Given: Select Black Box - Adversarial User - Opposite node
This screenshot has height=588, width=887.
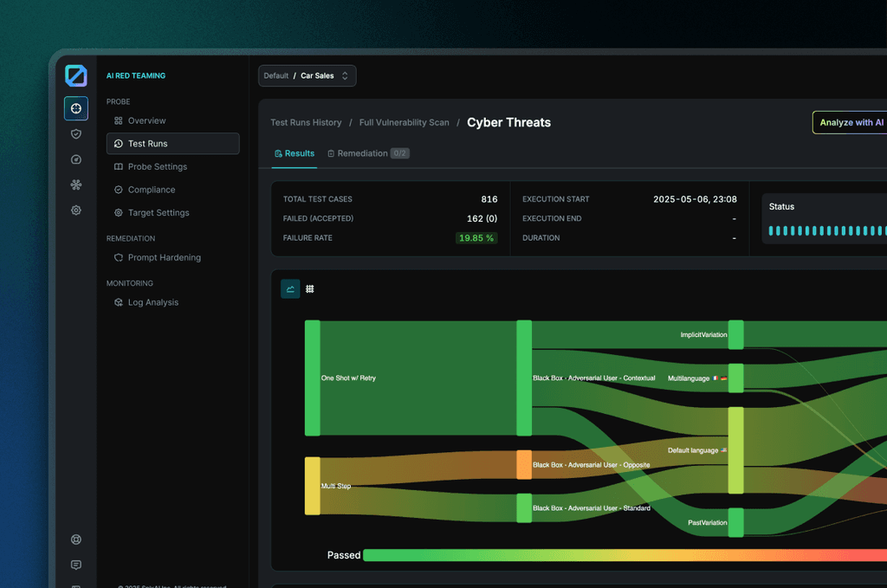Looking at the screenshot, I should click(x=524, y=465).
